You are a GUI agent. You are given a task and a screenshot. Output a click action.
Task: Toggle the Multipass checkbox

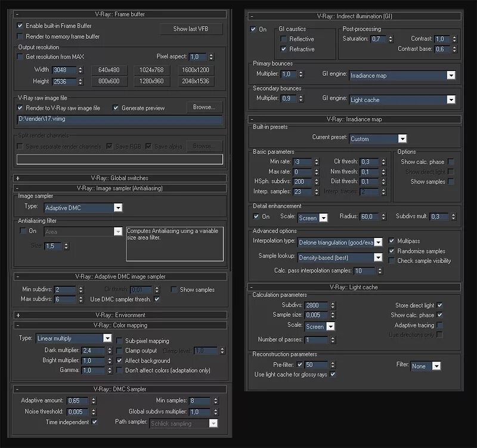392,241
